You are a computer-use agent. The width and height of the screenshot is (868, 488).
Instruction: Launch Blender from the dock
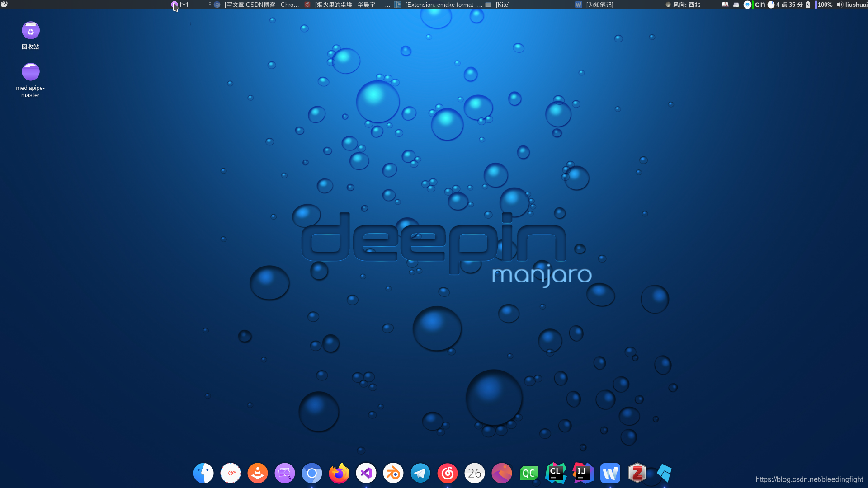(393, 473)
